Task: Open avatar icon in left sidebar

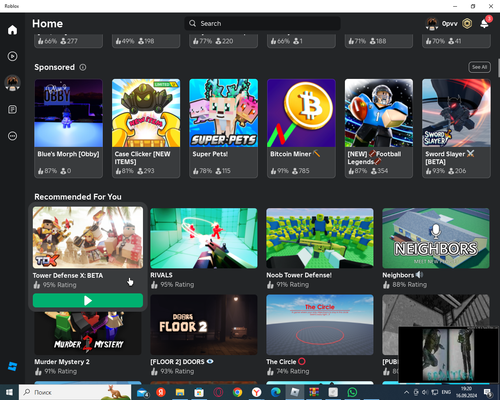Action: [x=12, y=83]
